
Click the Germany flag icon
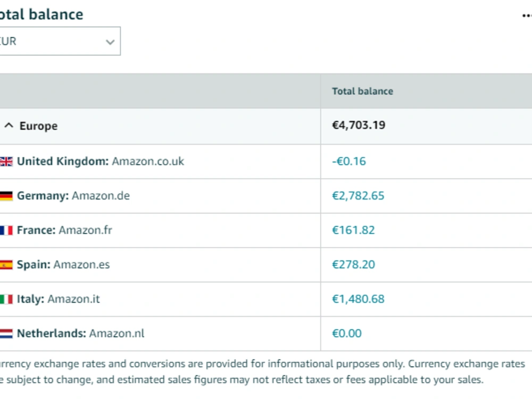click(x=6, y=196)
